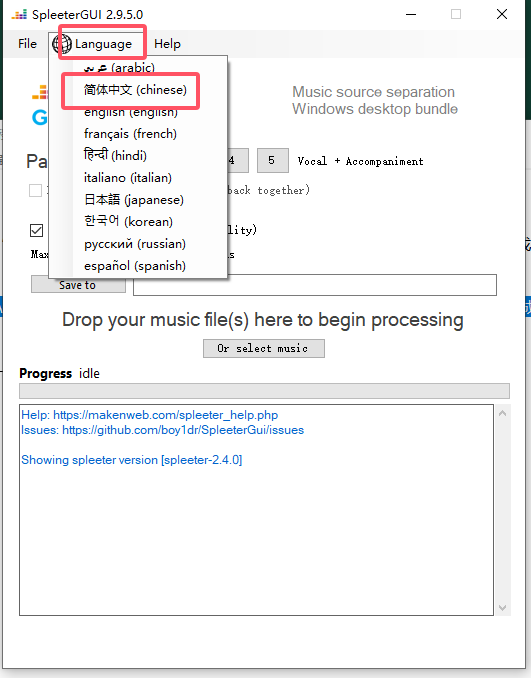Click the SpleeterGUI title bar app icon

[19, 15]
